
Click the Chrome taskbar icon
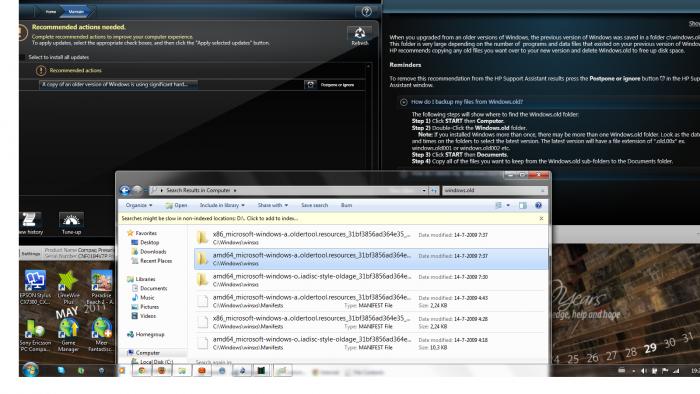(x=142, y=370)
